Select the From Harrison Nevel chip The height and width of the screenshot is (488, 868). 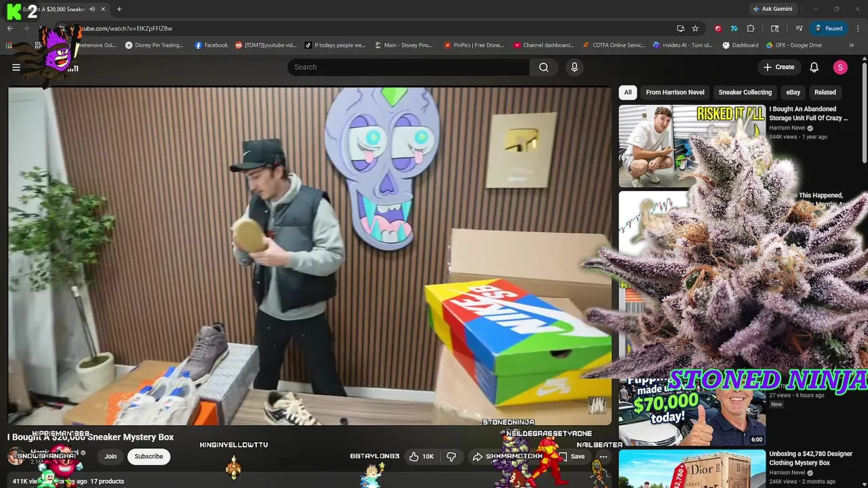click(x=675, y=92)
